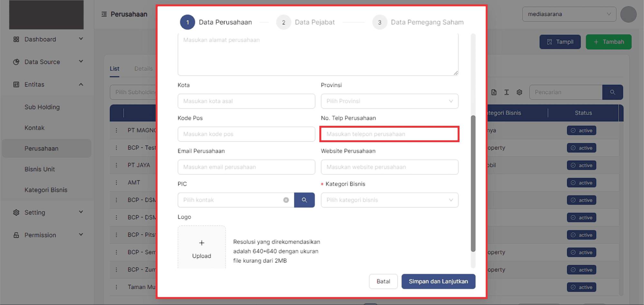Click the No. Telp Perusahaan input field
Screen dimensions: 644x305
coord(389,134)
